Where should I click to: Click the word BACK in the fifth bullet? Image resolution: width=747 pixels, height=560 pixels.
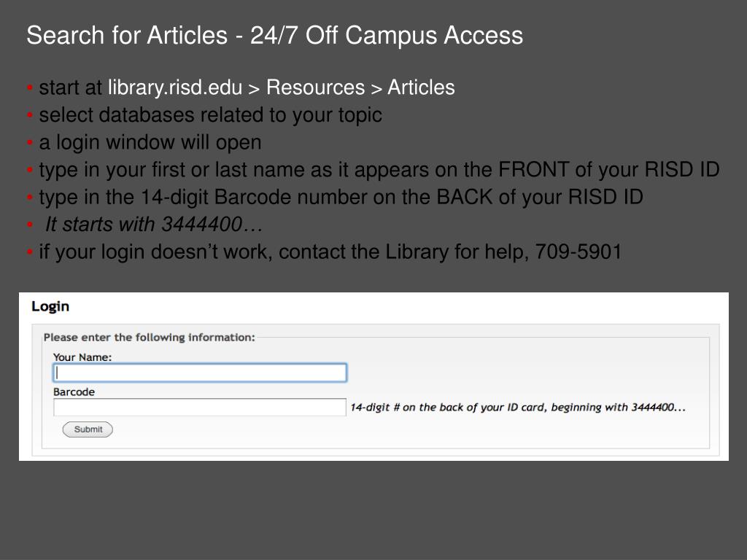click(x=464, y=197)
